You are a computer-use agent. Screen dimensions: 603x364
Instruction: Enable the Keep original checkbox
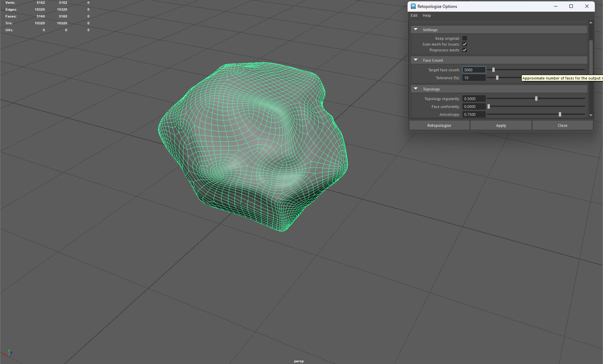pos(465,38)
